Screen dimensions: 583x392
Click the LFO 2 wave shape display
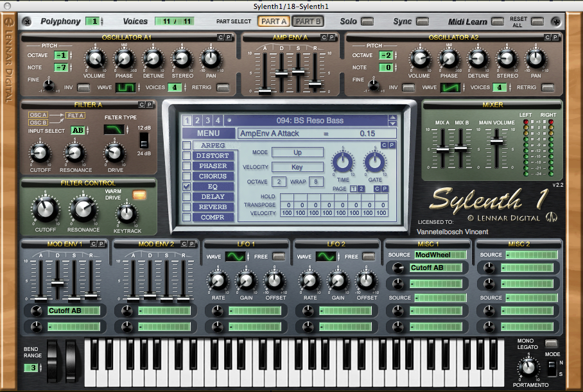pos(326,257)
